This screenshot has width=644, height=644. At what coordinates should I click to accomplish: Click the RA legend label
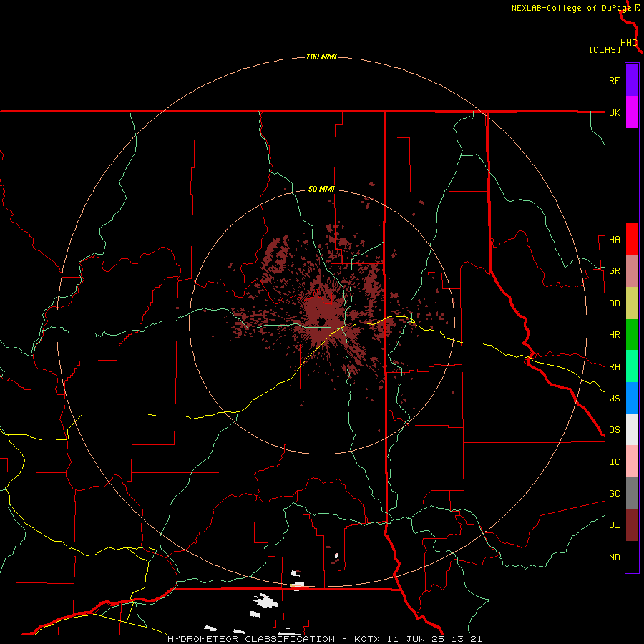click(x=614, y=367)
